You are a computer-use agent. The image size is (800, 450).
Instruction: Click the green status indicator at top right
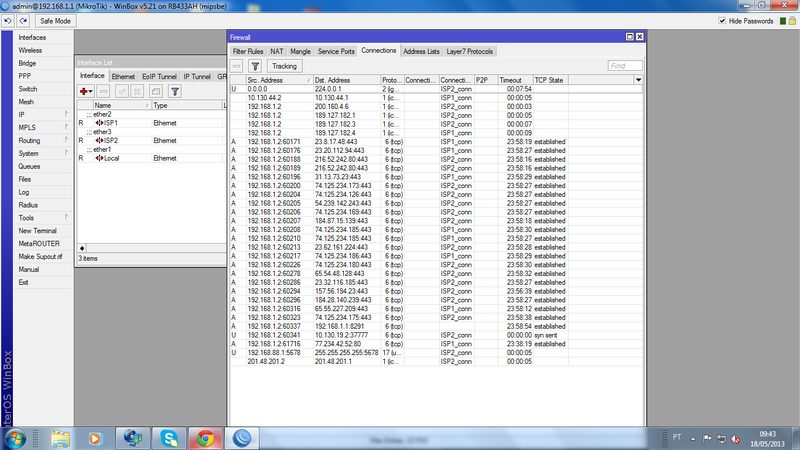pyautogui.click(x=783, y=21)
